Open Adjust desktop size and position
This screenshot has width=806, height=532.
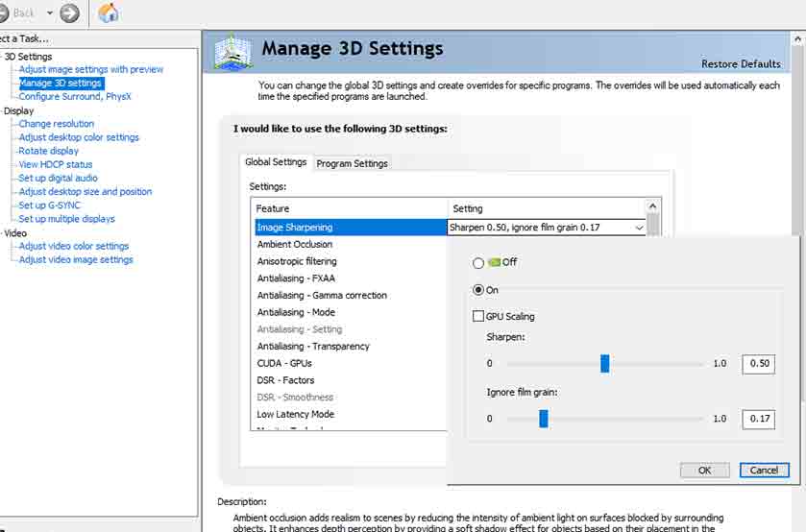tap(85, 191)
